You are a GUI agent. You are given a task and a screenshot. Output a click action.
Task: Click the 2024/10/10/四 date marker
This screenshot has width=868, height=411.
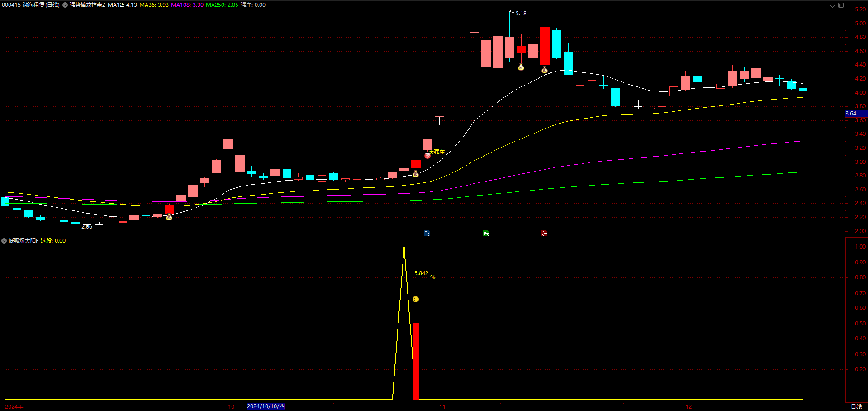[x=266, y=406]
